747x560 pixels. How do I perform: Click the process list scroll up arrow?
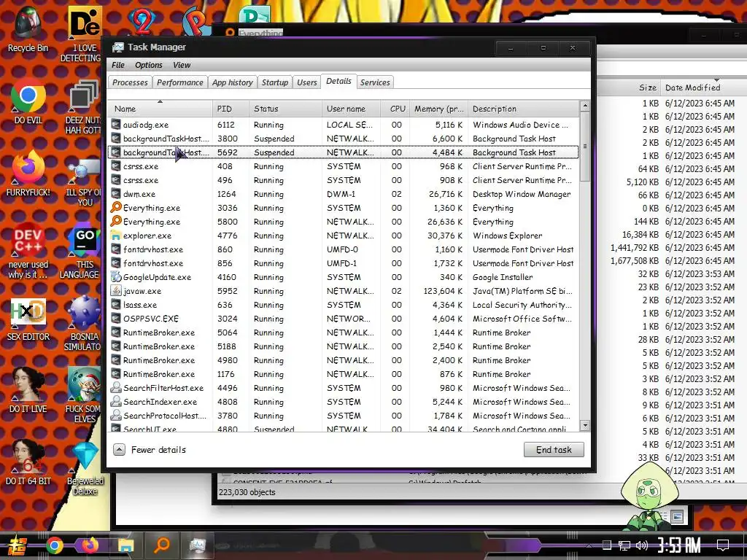tap(585, 106)
